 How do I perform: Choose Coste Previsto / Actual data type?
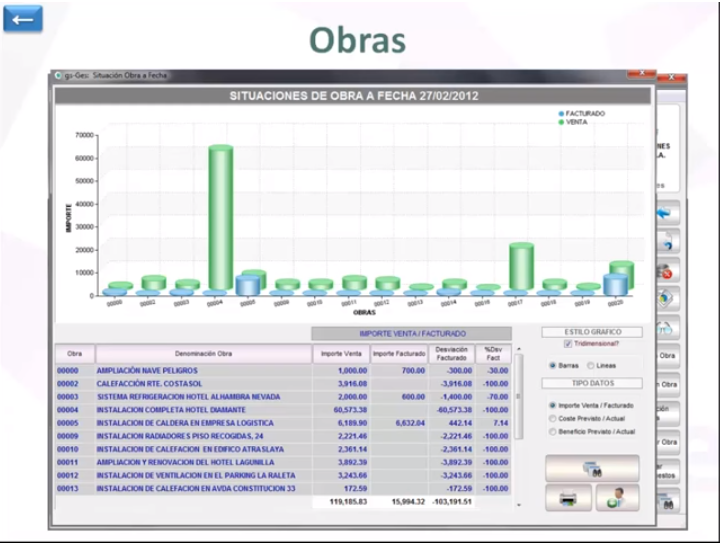(553, 418)
